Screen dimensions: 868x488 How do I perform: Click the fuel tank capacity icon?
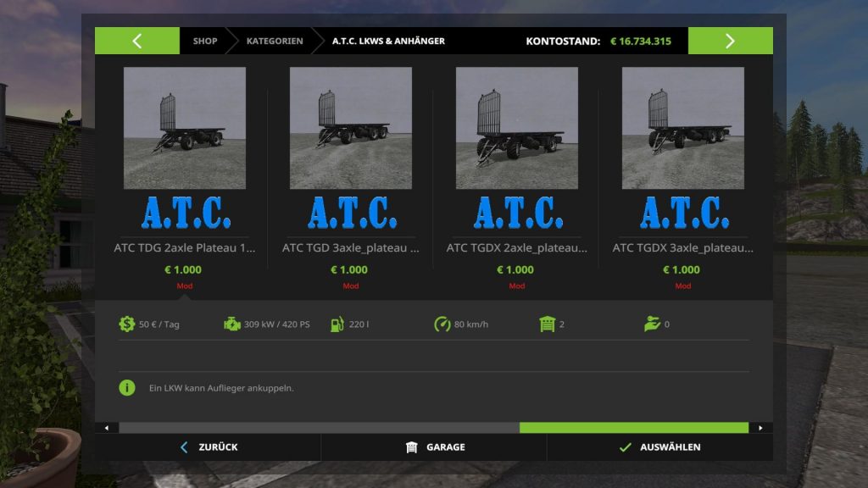coord(338,323)
